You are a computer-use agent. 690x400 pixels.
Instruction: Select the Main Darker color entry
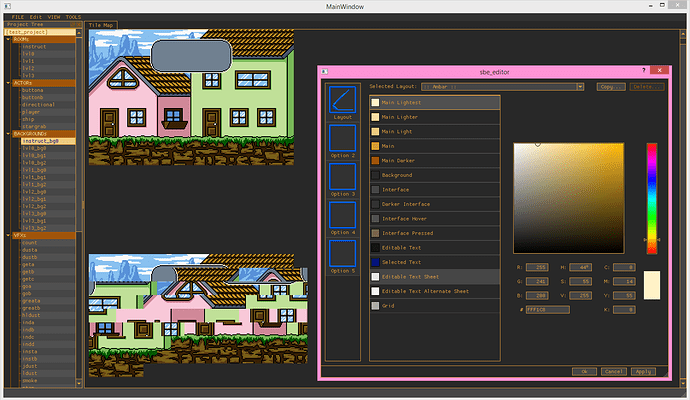pyautogui.click(x=435, y=161)
